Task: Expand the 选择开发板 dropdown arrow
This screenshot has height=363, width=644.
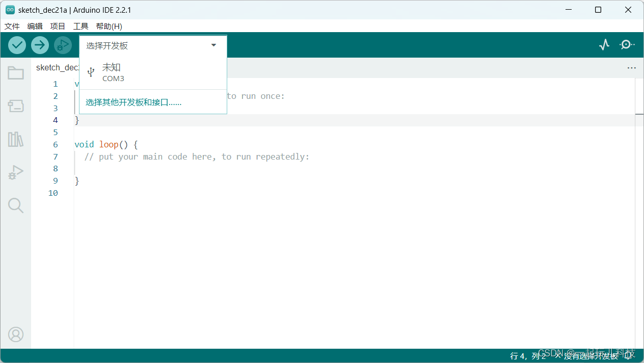Action: click(214, 45)
